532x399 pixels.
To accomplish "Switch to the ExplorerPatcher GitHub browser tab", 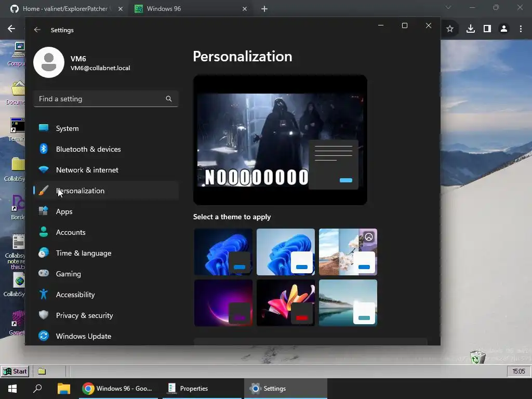I will pos(66,9).
